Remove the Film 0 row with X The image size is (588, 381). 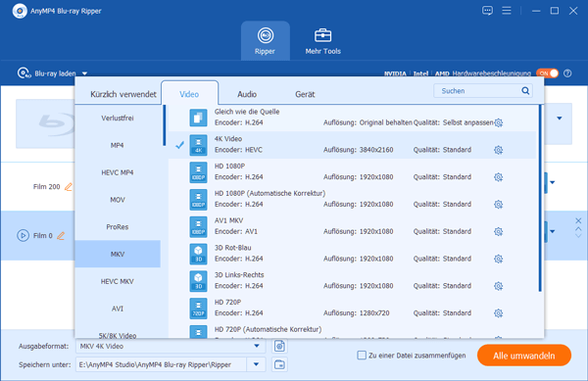pos(578,220)
